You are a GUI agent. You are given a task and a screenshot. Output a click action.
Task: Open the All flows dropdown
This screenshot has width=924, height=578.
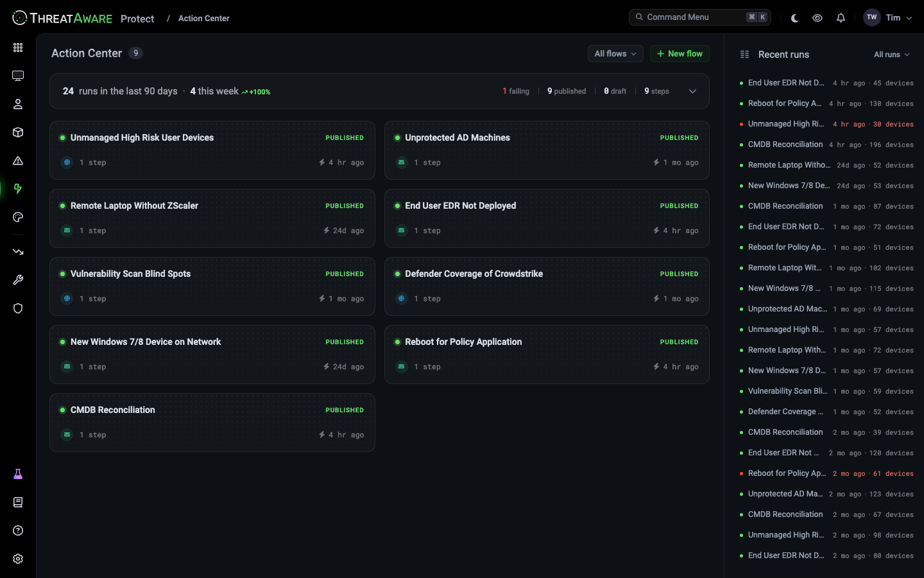pyautogui.click(x=615, y=54)
